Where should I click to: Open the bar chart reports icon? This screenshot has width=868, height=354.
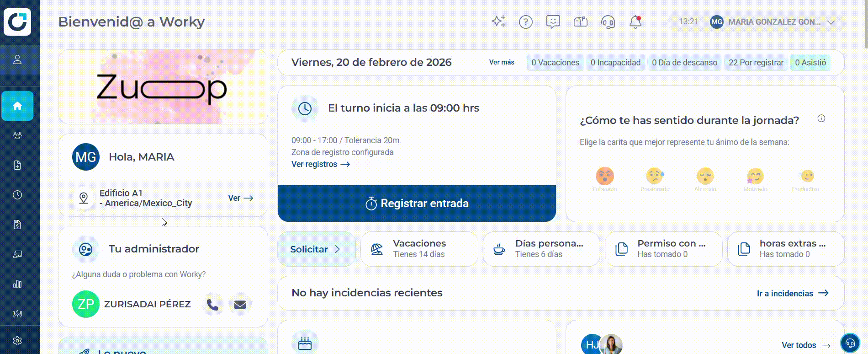pos(17,284)
